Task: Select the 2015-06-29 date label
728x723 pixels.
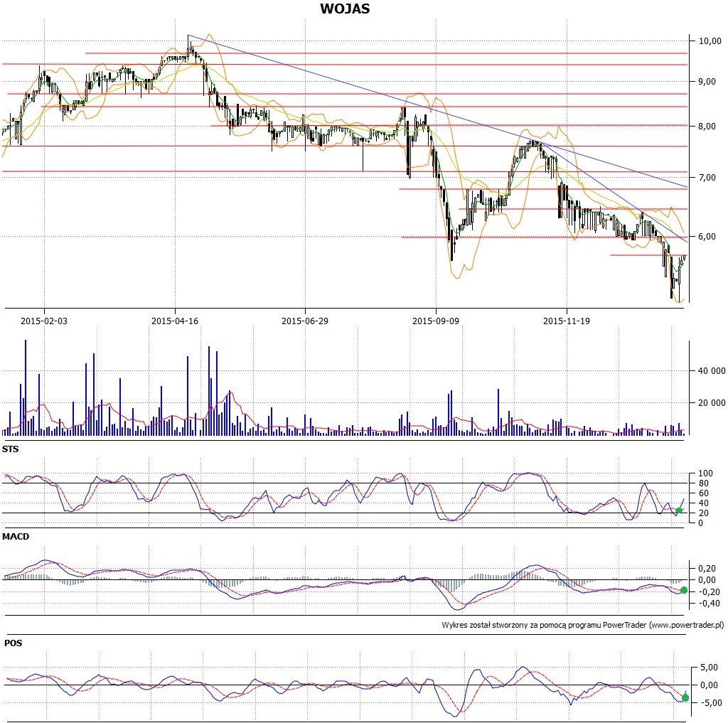Action: pyautogui.click(x=304, y=321)
